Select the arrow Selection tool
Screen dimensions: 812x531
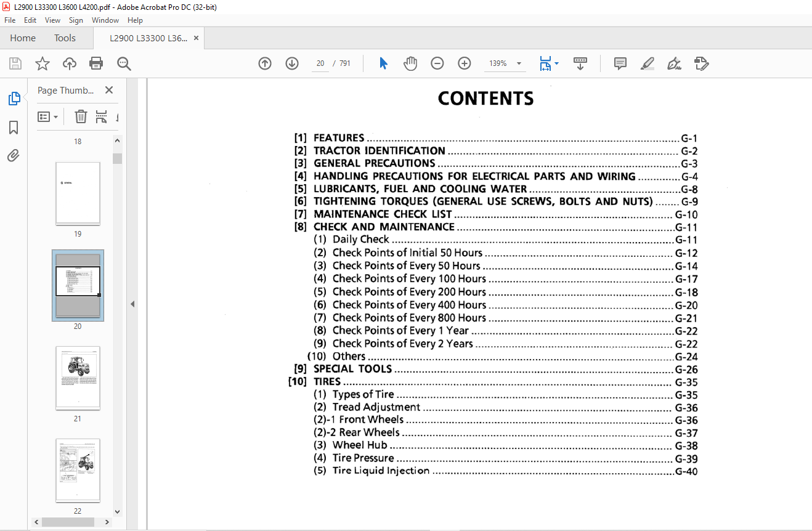383,63
